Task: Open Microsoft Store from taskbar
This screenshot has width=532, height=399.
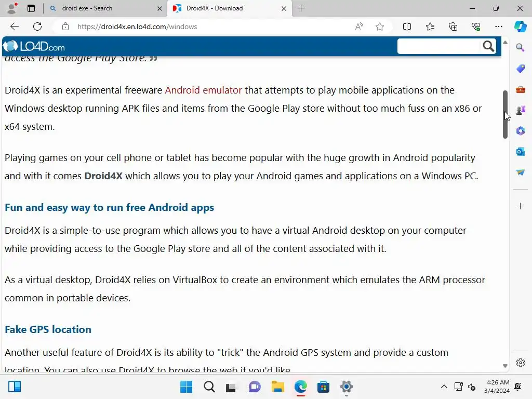Action: point(323,387)
